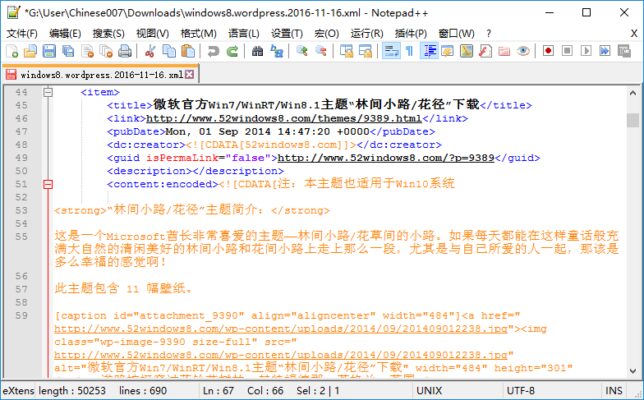Viewport: 644px width, 400px height.
Task: Open Find with the binoculars icon
Action: click(x=258, y=51)
